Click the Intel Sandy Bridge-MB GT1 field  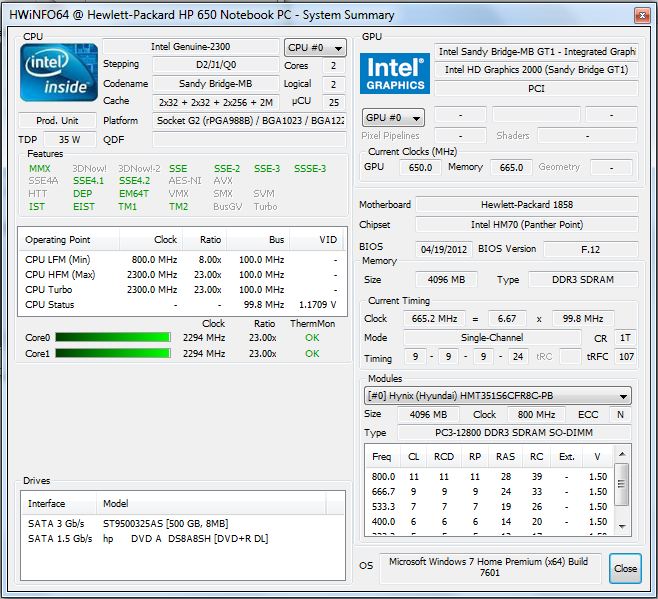[x=536, y=52]
